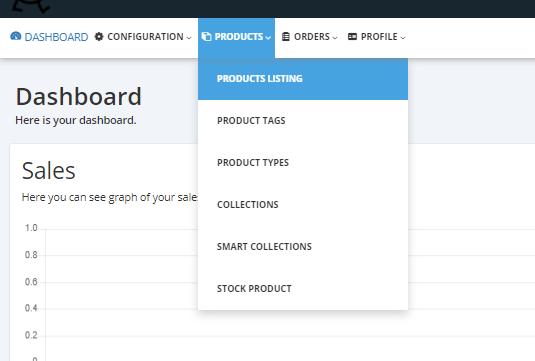Image resolution: width=535 pixels, height=361 pixels.
Task: Click the Dashboard page heading
Action: (x=78, y=97)
